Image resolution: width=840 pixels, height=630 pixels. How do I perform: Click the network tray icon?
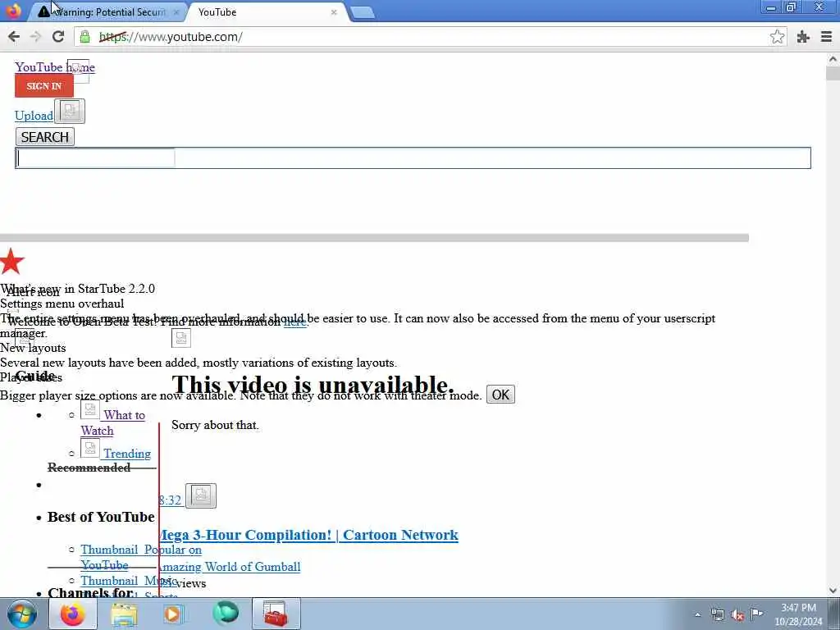pyautogui.click(x=717, y=614)
